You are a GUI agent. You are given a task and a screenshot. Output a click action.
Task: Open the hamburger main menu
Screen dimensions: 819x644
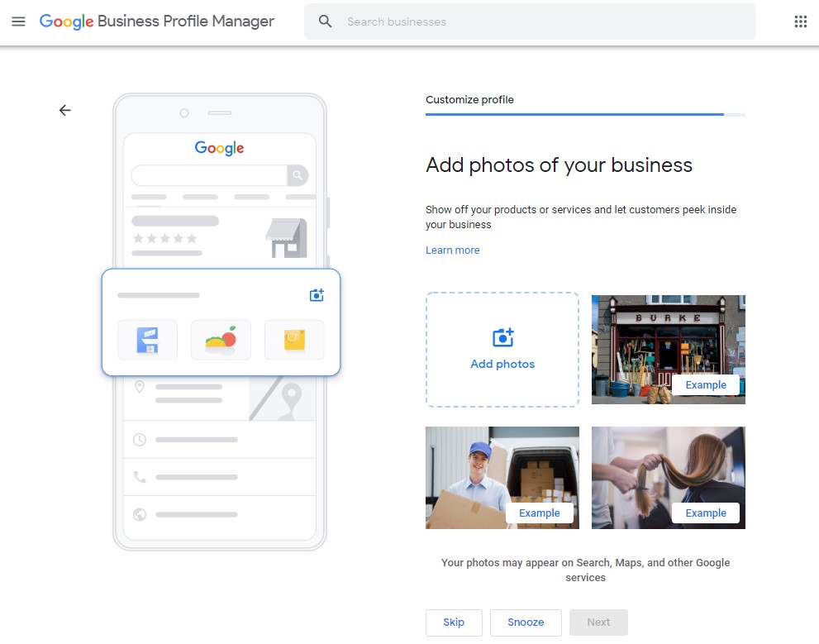(x=18, y=21)
